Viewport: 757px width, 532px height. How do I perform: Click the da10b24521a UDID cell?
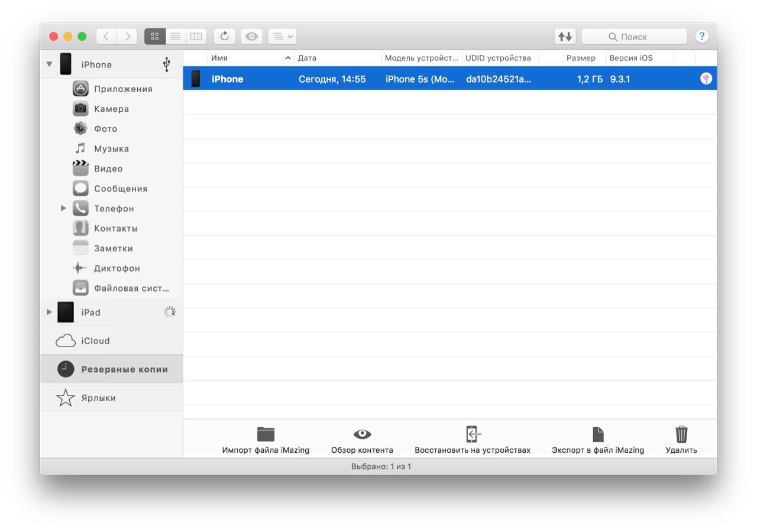pos(499,79)
